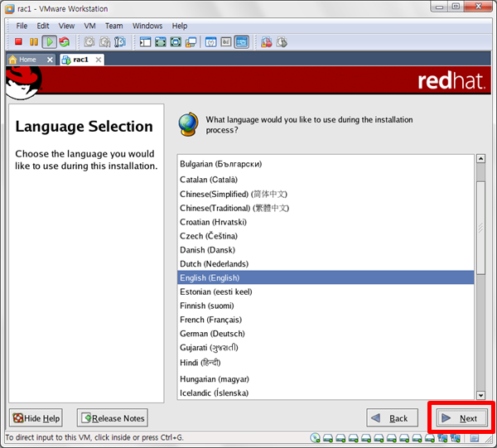This screenshot has height=448, width=497.
Task: Select German (Deutsch) language
Action: [x=326, y=333]
